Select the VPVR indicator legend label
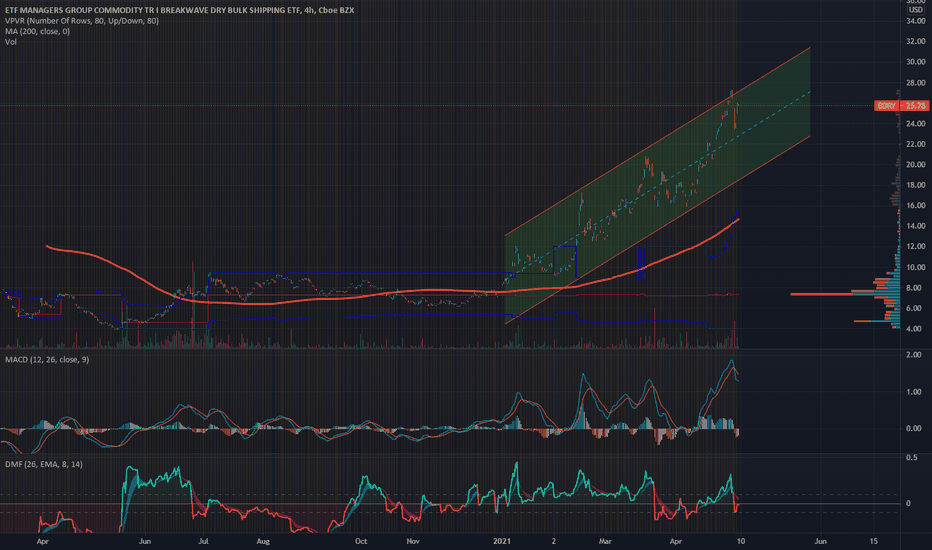Image resolution: width=932 pixels, height=550 pixels. click(x=82, y=21)
